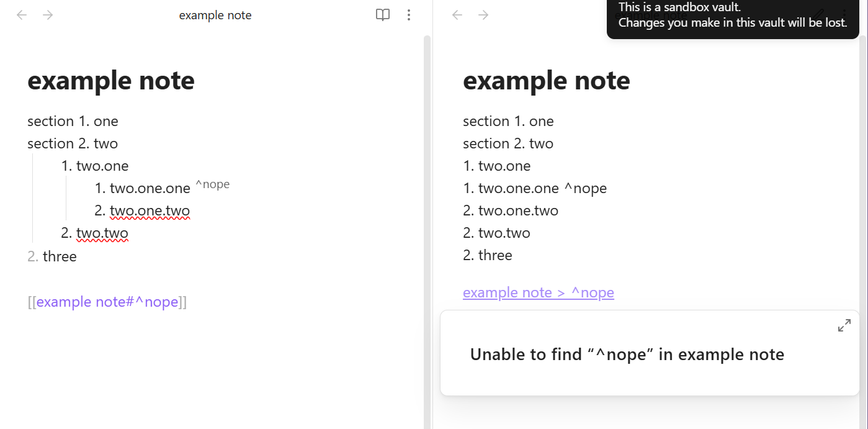This screenshot has width=868, height=429.
Task: Click the left pane's forward navigation arrow
Action: pos(48,15)
